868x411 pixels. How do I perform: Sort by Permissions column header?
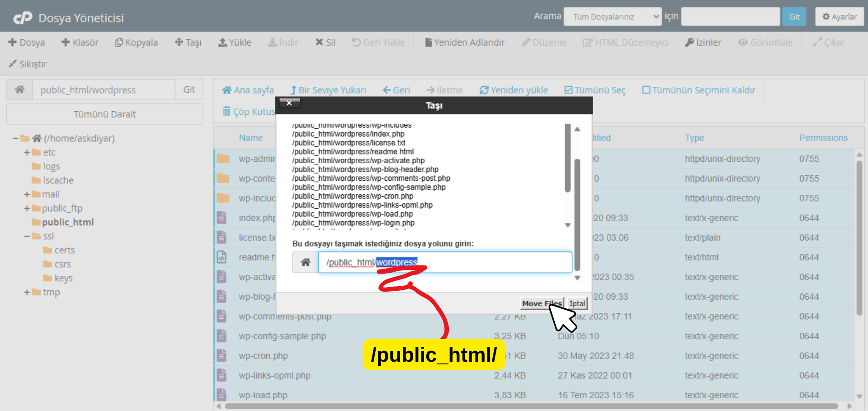click(x=823, y=138)
